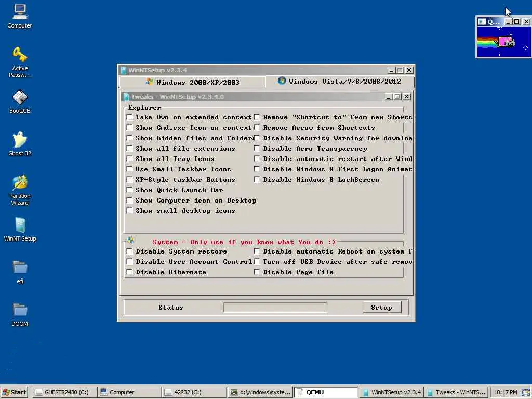Check Show Quick Launch Bar
This screenshot has width=532, height=399.
129,190
